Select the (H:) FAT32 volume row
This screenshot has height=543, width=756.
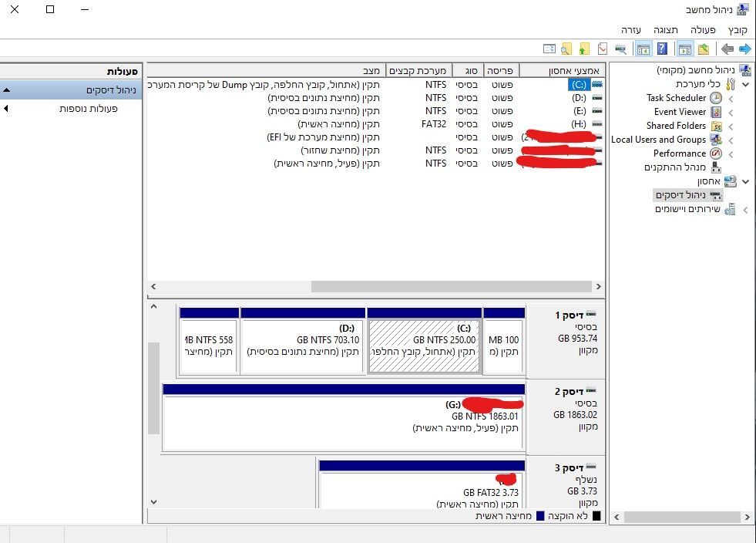coord(376,124)
